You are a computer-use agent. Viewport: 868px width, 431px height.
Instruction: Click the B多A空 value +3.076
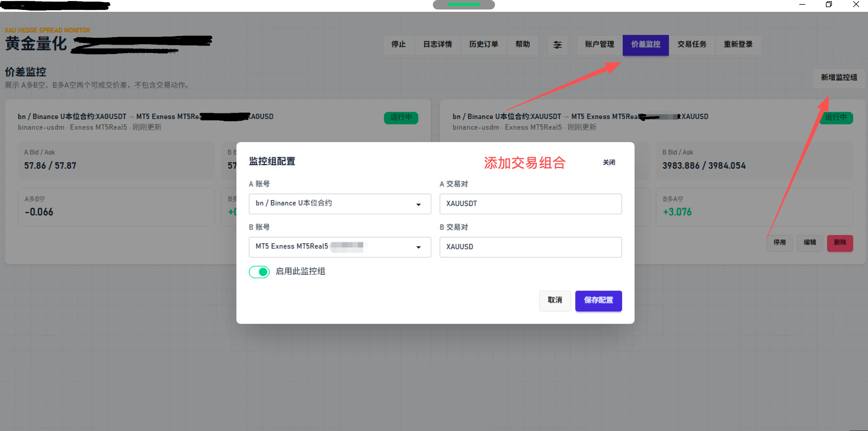677,212
